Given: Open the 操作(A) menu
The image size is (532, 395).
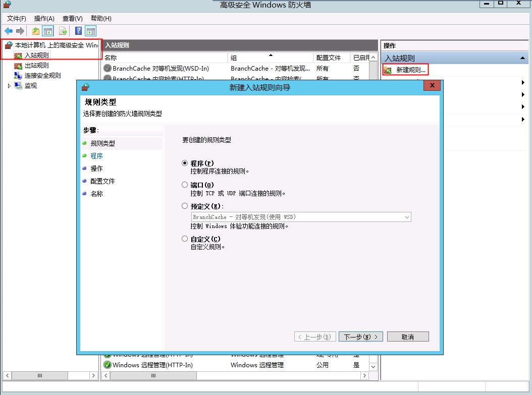Looking at the screenshot, I should click(x=44, y=19).
